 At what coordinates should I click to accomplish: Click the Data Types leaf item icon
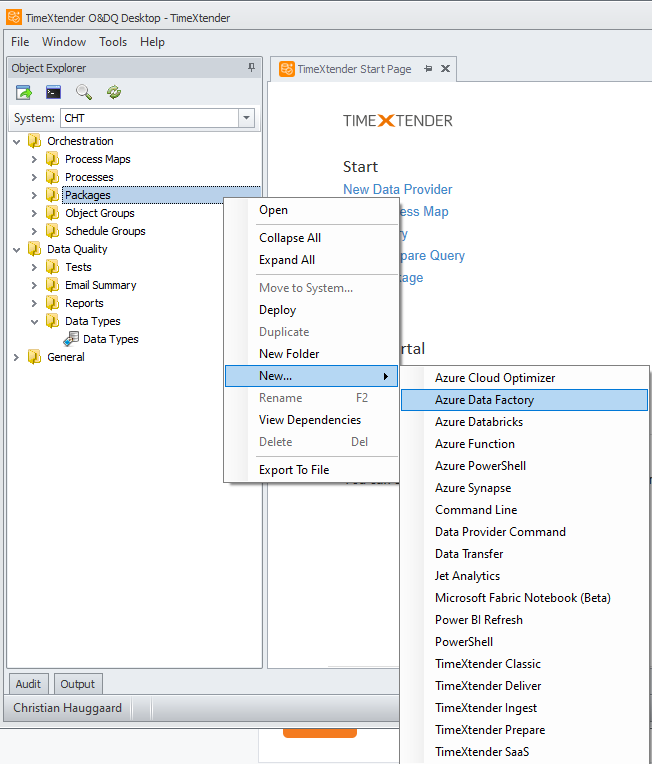coord(71,339)
